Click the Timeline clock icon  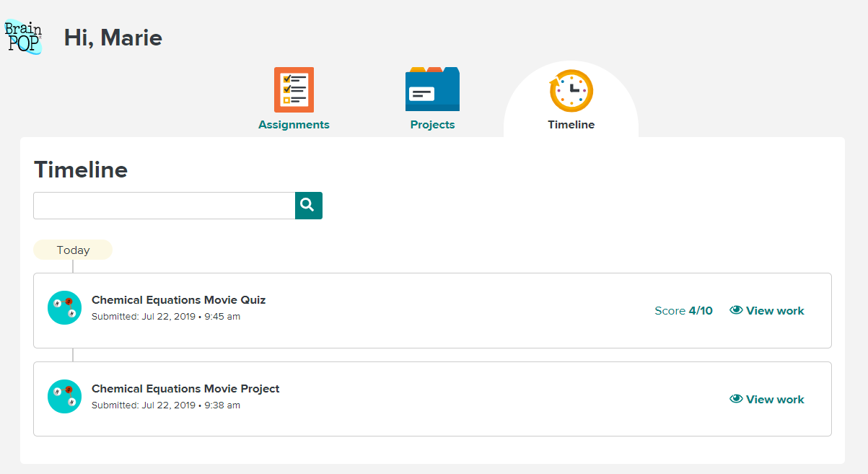[x=571, y=91]
